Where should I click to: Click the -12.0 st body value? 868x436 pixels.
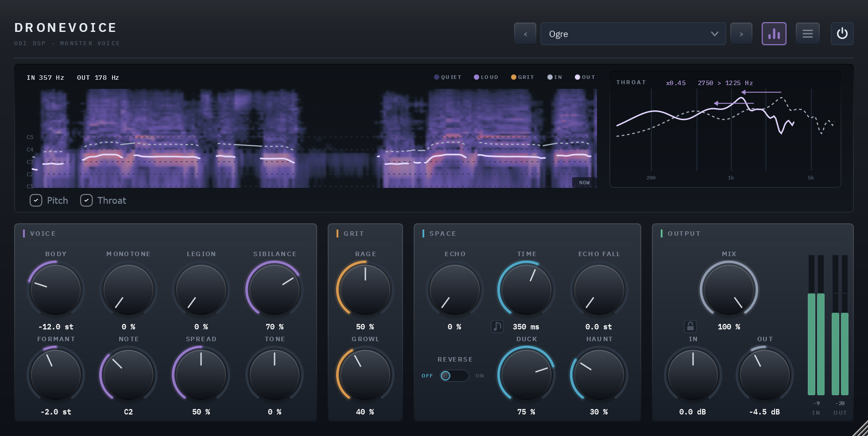(56, 327)
